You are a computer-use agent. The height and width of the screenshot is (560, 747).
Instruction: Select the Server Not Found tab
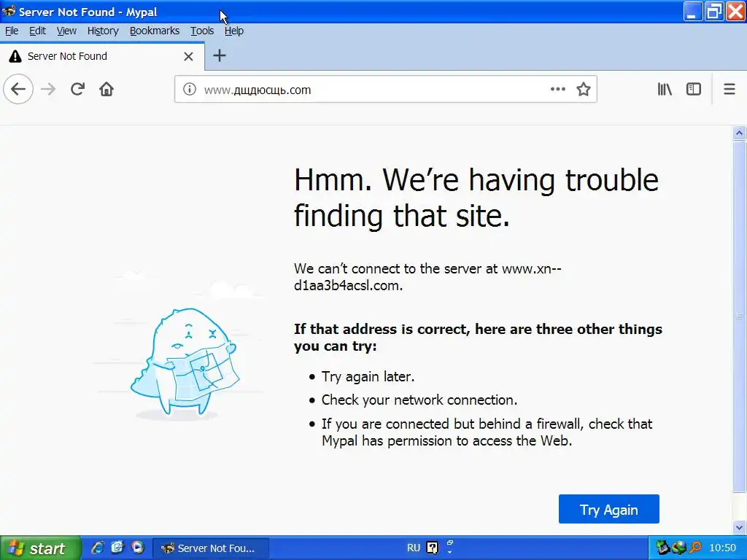coord(102,56)
